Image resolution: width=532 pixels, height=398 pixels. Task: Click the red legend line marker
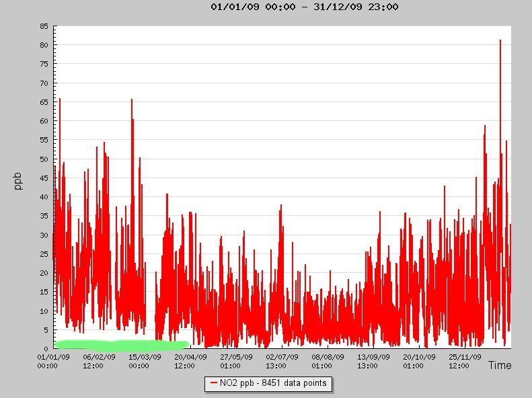[213, 383]
